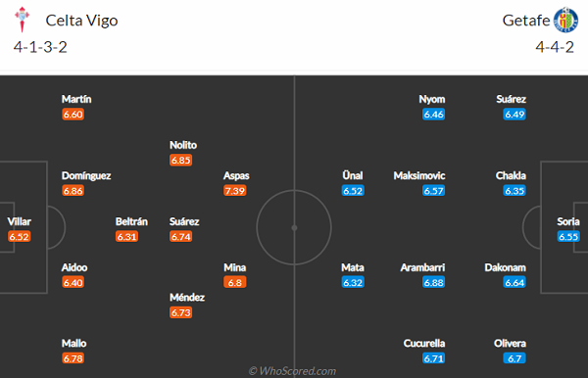The height and width of the screenshot is (378, 588).
Task: Click the Celta Vigo club crest
Action: click(23, 20)
